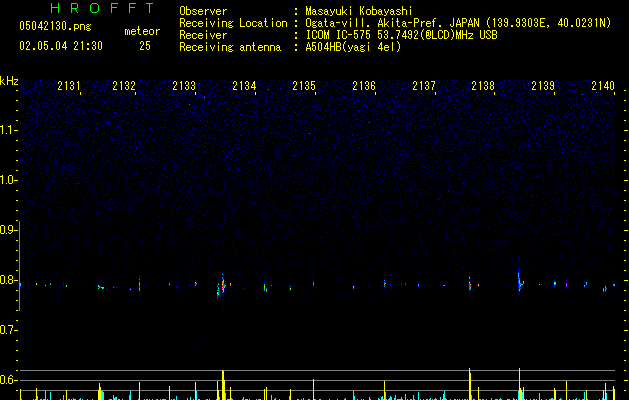Click the 0.8 kHz axis label
This screenshot has height=400, width=629.
click(x=8, y=280)
